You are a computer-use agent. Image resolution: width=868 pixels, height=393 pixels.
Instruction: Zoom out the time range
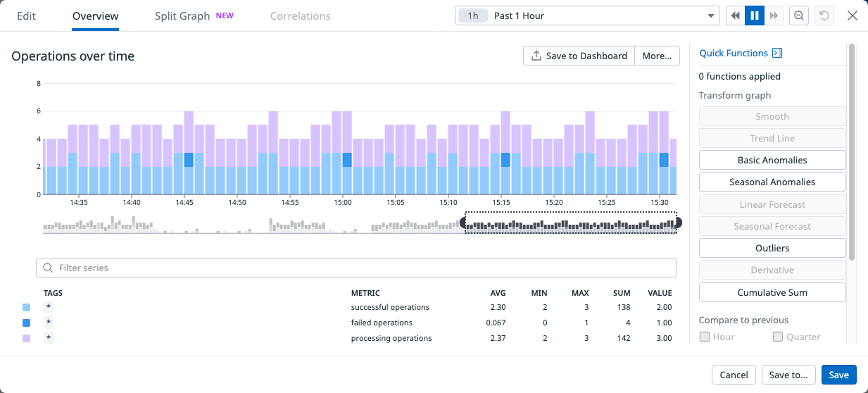point(799,15)
